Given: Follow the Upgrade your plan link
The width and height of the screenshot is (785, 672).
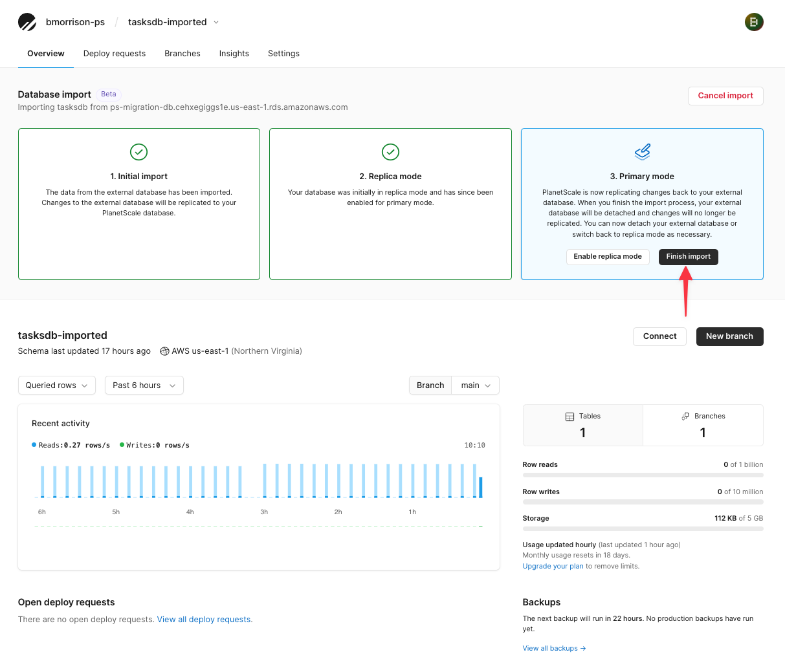Looking at the screenshot, I should pos(553,567).
